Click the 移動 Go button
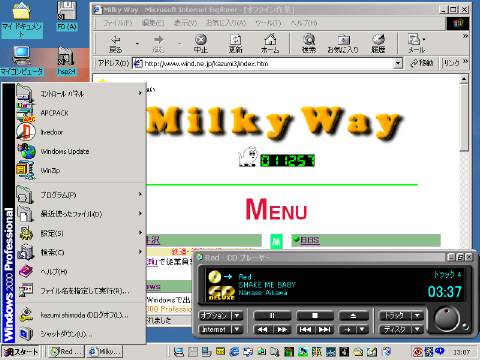 [422, 63]
